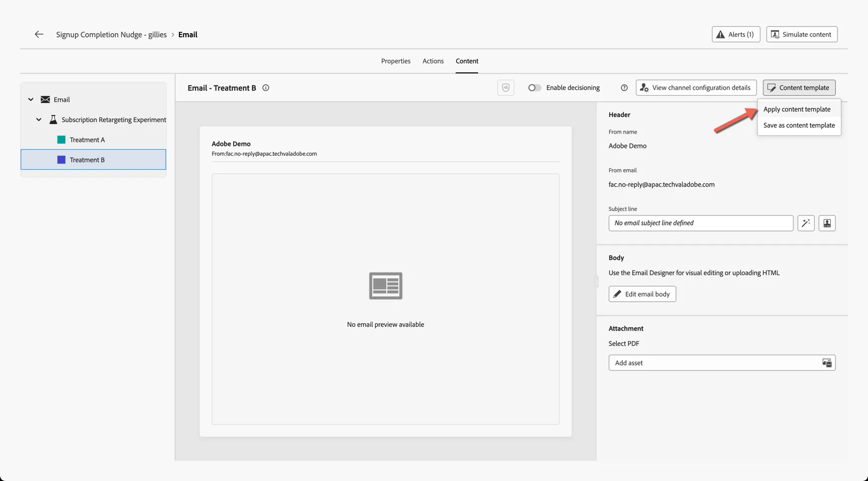Image resolution: width=868 pixels, height=481 pixels.
Task: Click the AI assistant icon button in header
Action: click(x=506, y=87)
